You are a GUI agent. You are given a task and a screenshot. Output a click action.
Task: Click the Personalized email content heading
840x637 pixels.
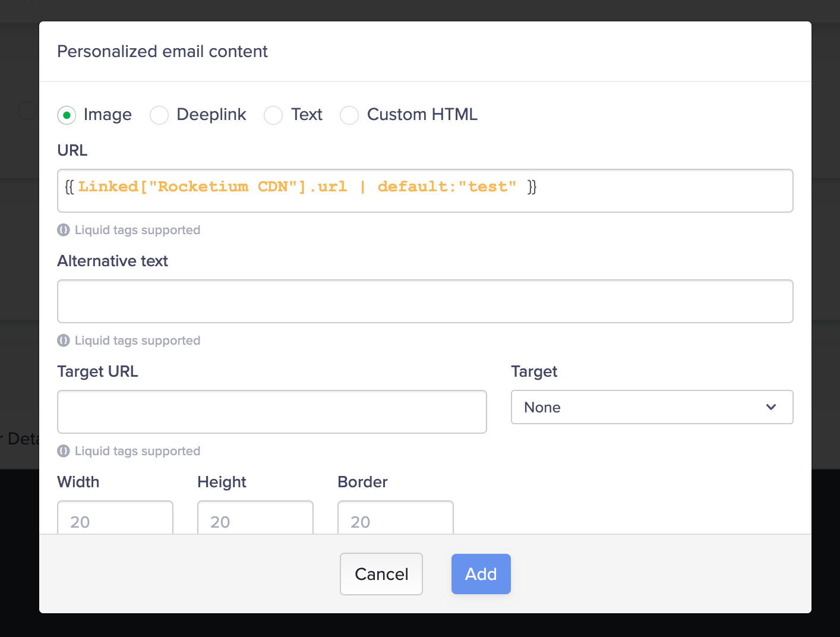[162, 52]
